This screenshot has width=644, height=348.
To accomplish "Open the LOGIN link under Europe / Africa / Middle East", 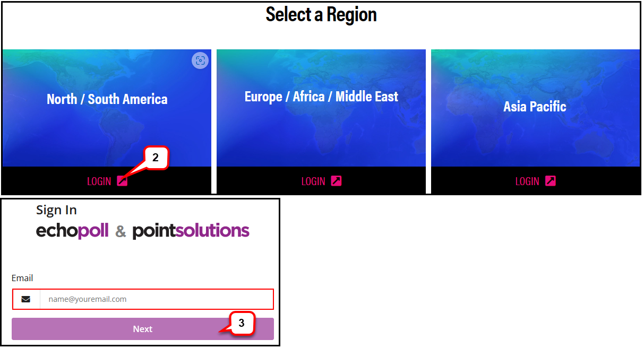I will click(x=313, y=181).
